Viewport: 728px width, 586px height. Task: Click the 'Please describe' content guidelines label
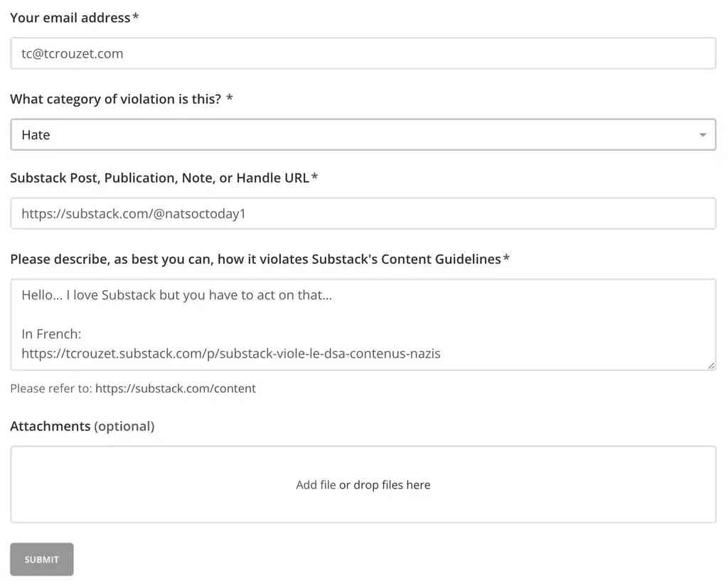[255, 260]
